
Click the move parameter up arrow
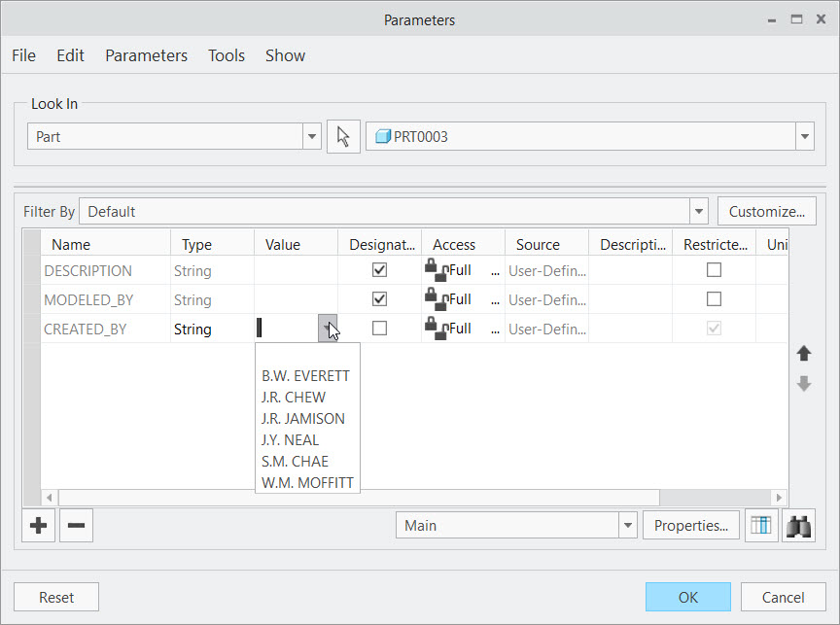(x=804, y=353)
